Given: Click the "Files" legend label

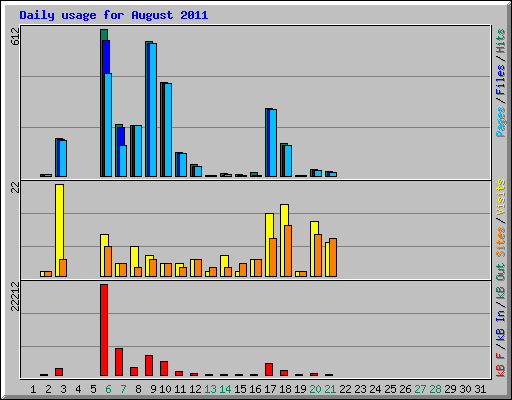Looking at the screenshot, I should coord(500,80).
